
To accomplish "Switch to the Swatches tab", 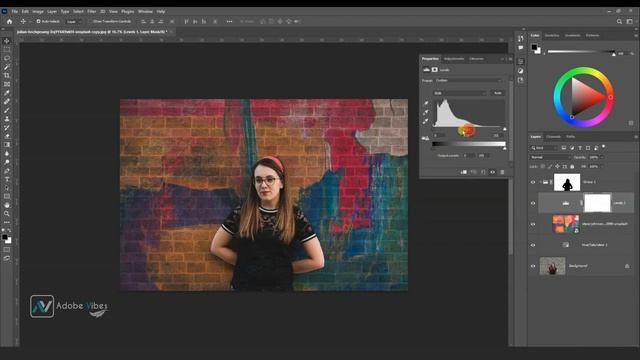I will pos(552,36).
